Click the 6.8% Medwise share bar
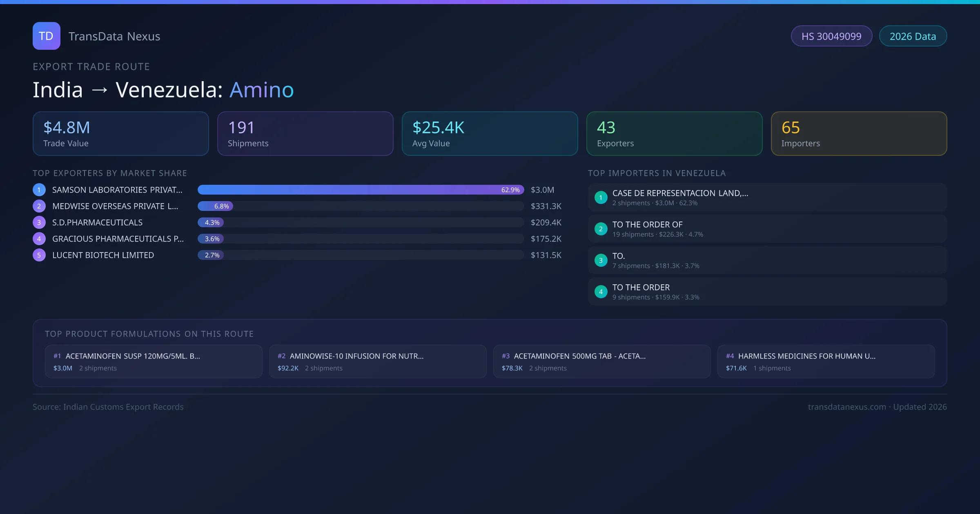 [216, 206]
